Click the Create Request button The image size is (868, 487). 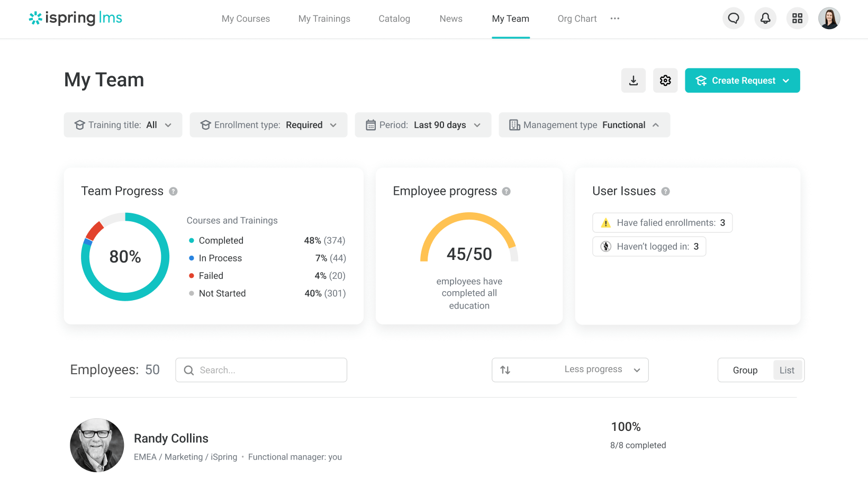click(743, 80)
